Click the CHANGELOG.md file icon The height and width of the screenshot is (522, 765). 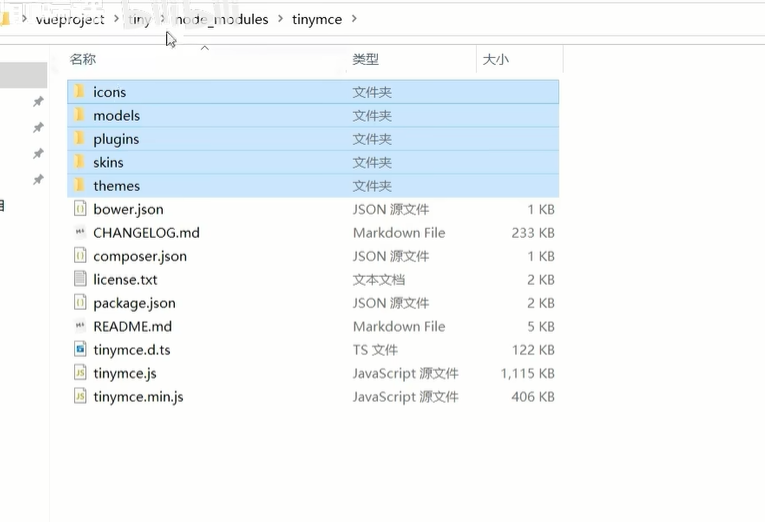click(x=80, y=232)
